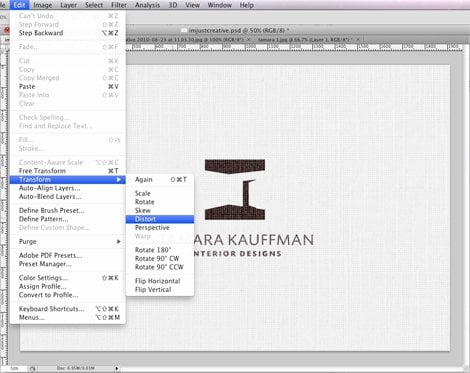Click the dark logo mark on canvas
The image size is (470, 373).
tap(235, 189)
